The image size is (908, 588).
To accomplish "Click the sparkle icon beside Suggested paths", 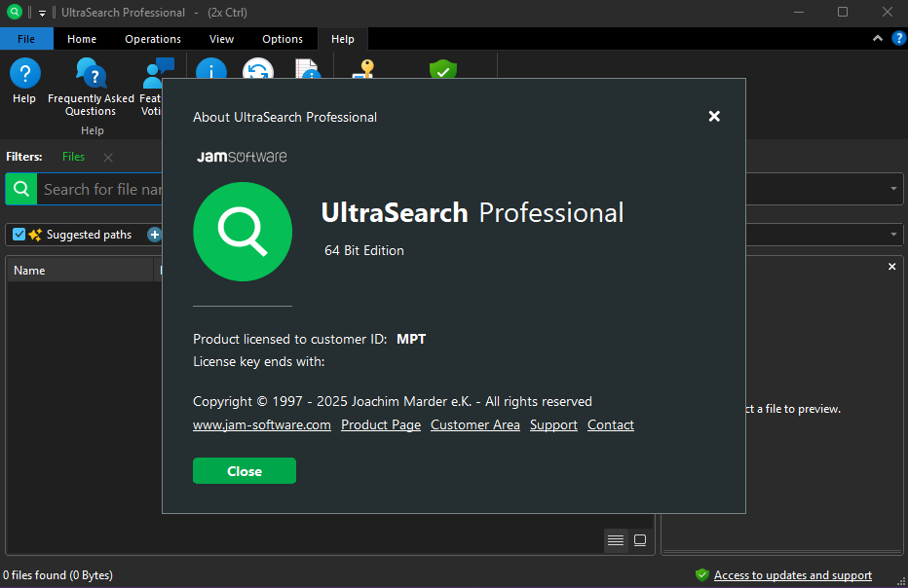I will [35, 235].
